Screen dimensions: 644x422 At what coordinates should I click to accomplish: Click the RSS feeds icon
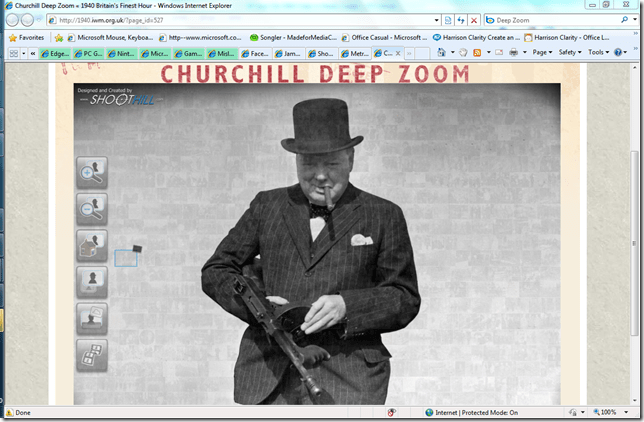pyautogui.click(x=477, y=52)
